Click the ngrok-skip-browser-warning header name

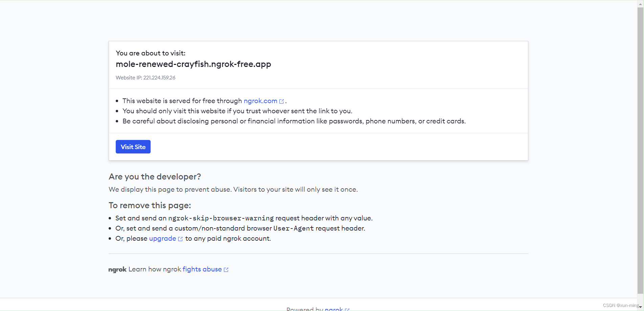tap(221, 218)
